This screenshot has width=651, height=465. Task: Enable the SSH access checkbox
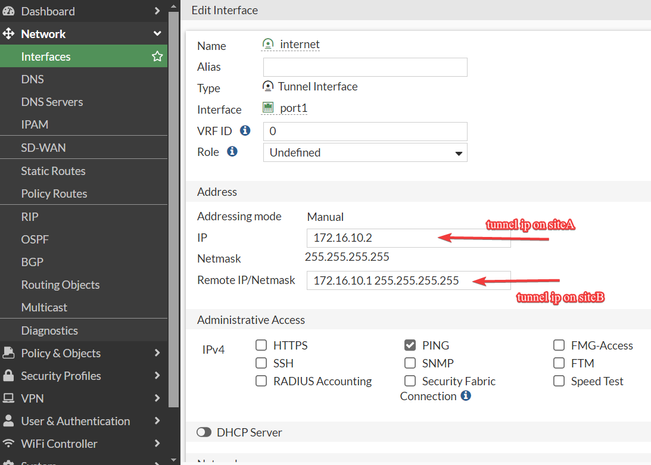(x=262, y=363)
